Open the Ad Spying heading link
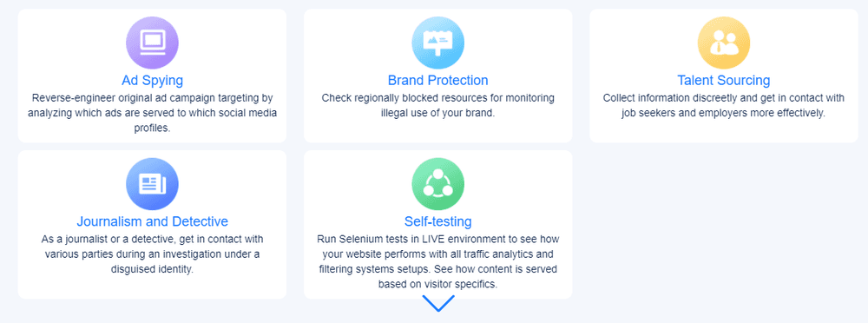Screen dimensions: 868x323 coord(152,81)
